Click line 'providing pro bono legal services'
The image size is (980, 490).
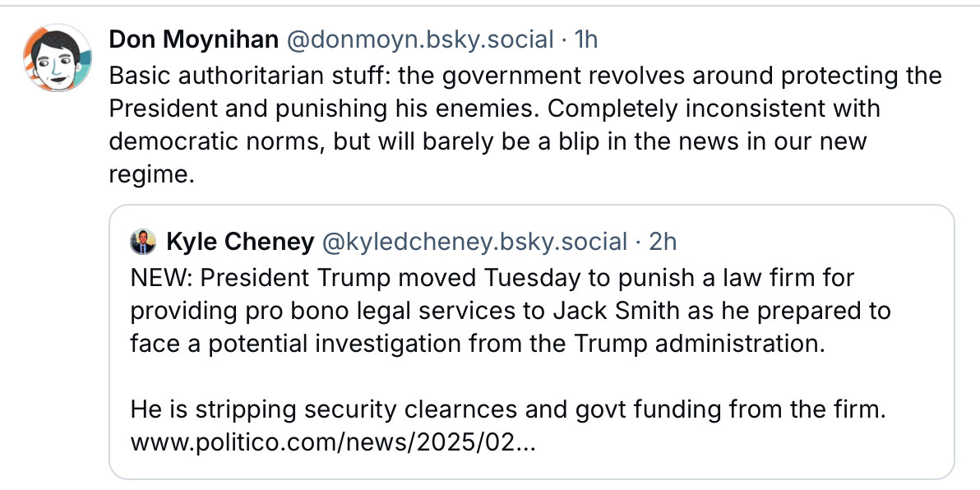coord(510,310)
